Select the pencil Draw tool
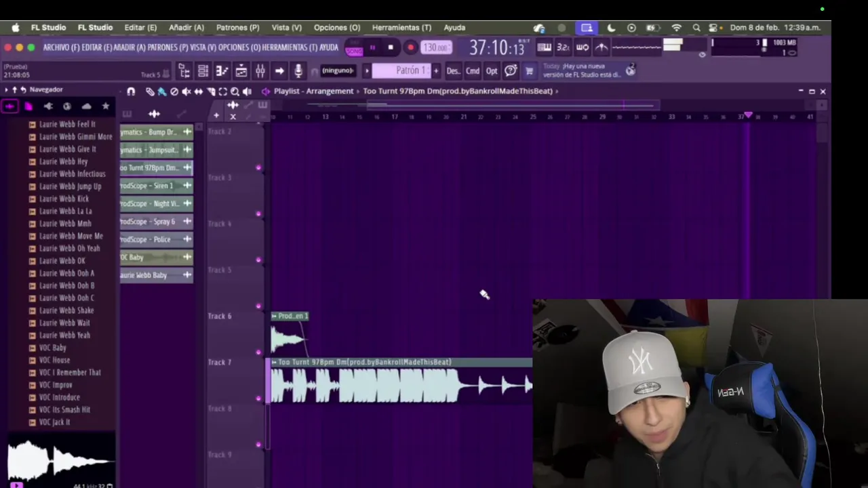This screenshot has height=488, width=868. pos(150,91)
